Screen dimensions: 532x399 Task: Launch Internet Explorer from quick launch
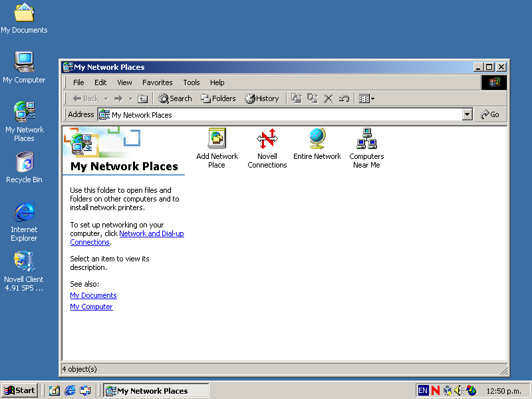coord(70,390)
